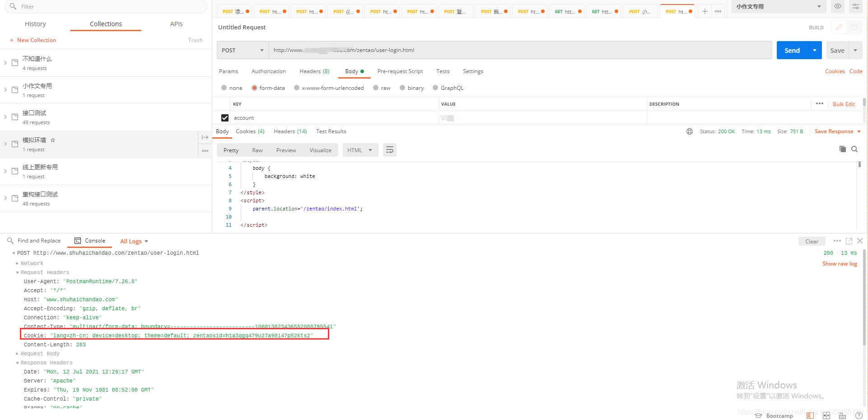Expand the 不知道什么 collection
868x420 pixels.
click(x=5, y=63)
